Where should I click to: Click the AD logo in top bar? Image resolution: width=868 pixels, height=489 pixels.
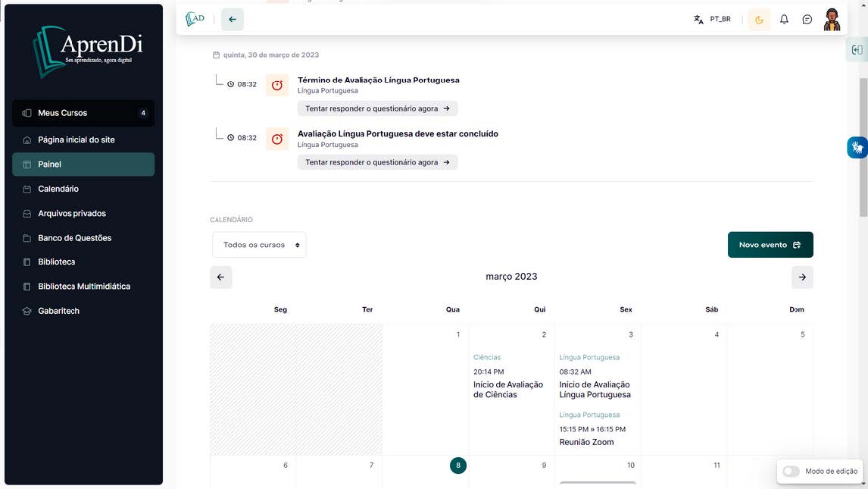coord(195,19)
